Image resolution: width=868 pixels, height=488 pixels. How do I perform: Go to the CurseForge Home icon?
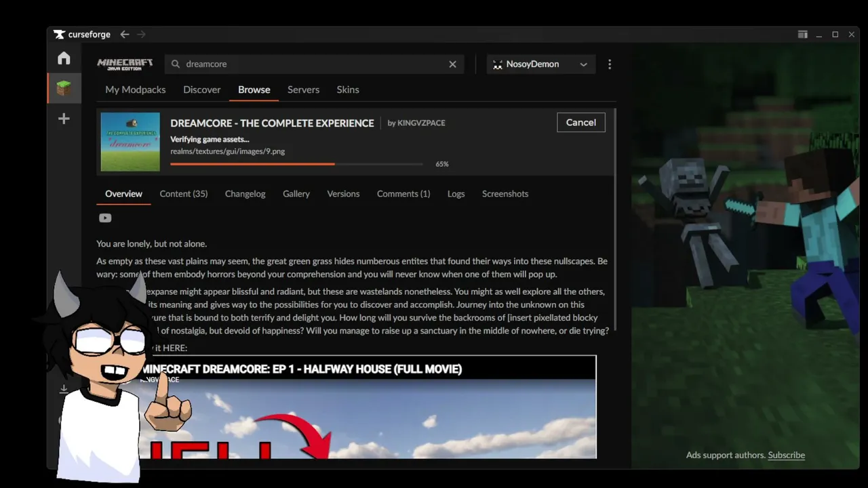point(64,58)
